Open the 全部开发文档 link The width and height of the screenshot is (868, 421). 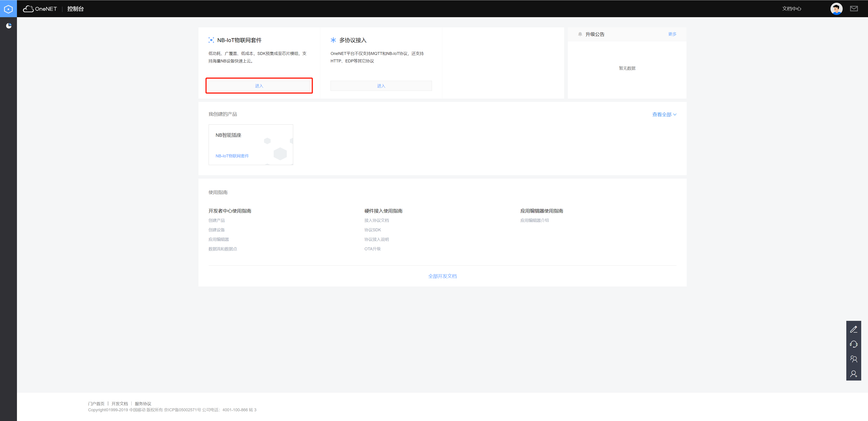[x=442, y=276]
